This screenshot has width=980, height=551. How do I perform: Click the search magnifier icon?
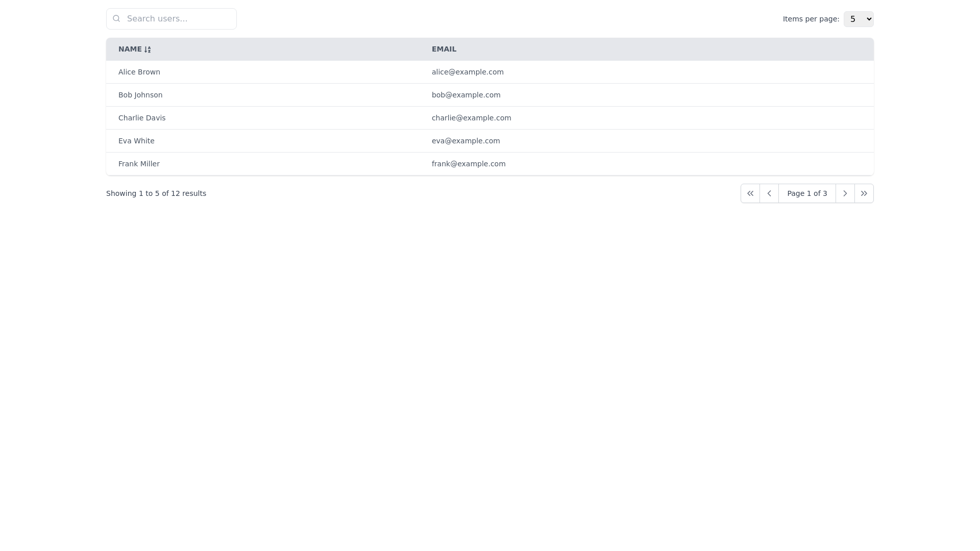pos(116,18)
